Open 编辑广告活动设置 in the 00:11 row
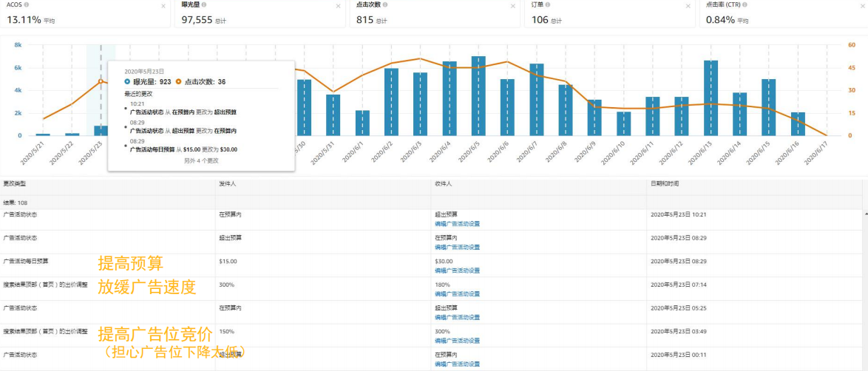Image resolution: width=868 pixels, height=371 pixels. tap(457, 364)
